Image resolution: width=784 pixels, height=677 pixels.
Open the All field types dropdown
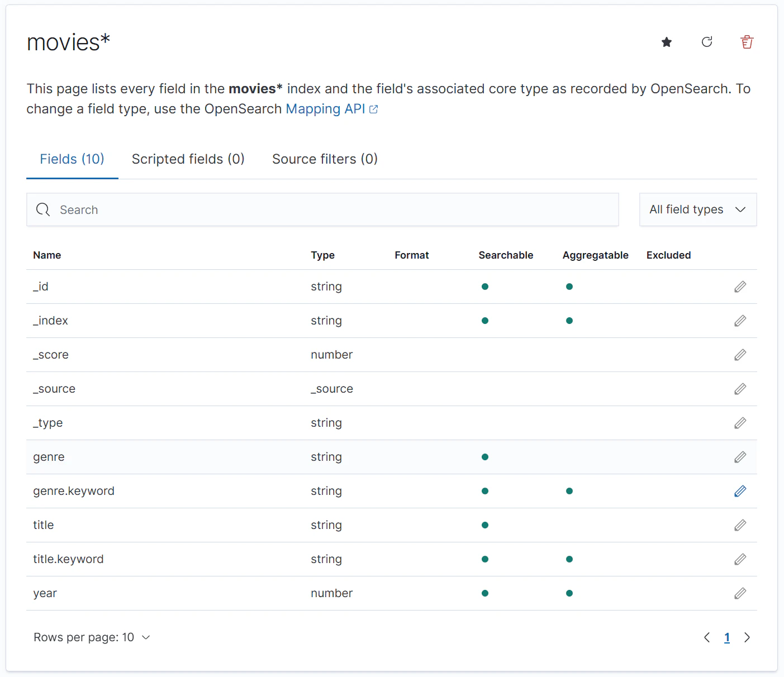pos(698,209)
